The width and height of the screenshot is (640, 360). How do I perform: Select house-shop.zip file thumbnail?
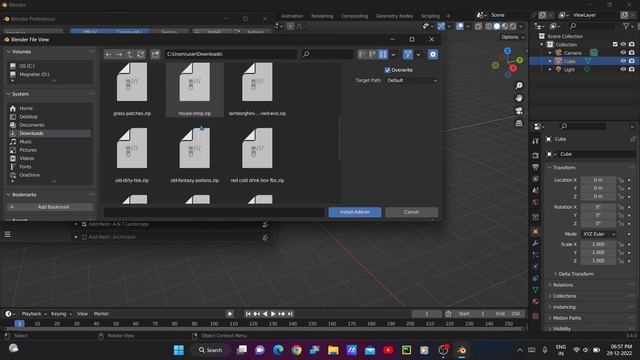(195, 89)
